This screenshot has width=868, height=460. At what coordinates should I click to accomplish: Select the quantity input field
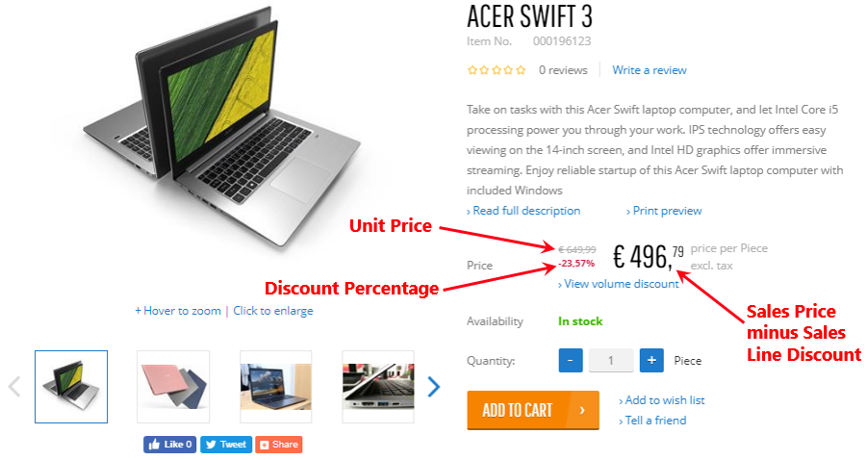coord(611,360)
